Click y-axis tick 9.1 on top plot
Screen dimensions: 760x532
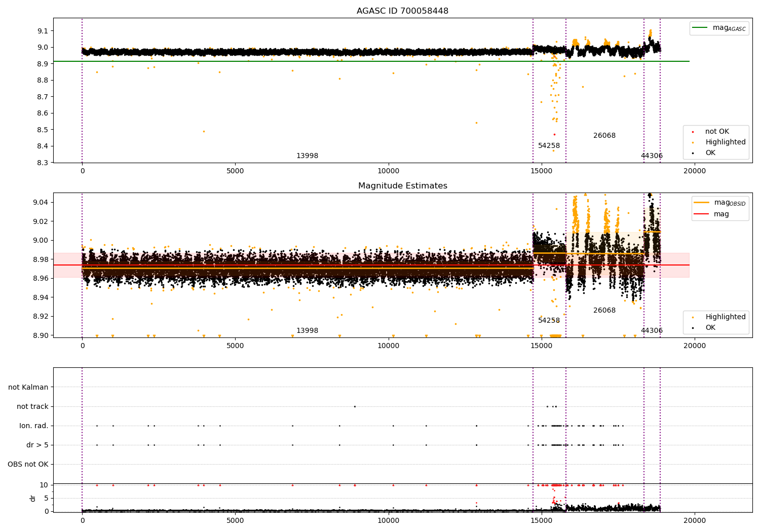43,31
